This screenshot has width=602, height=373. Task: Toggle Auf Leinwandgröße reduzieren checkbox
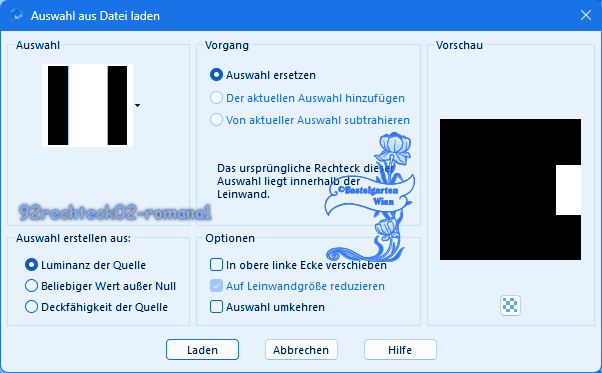click(216, 286)
